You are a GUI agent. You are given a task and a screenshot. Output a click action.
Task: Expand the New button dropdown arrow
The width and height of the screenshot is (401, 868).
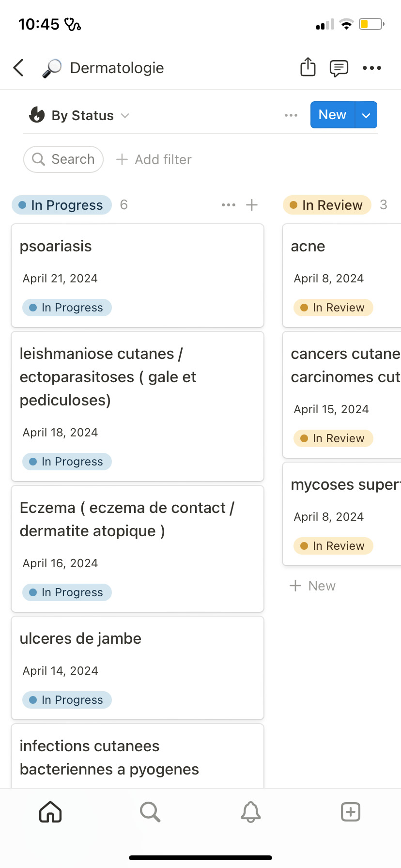point(366,115)
